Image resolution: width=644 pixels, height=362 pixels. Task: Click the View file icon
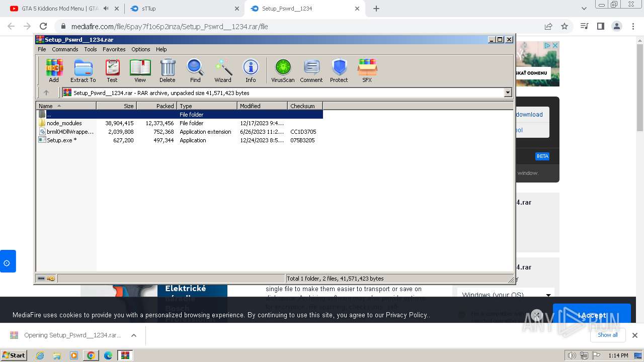[x=140, y=70]
